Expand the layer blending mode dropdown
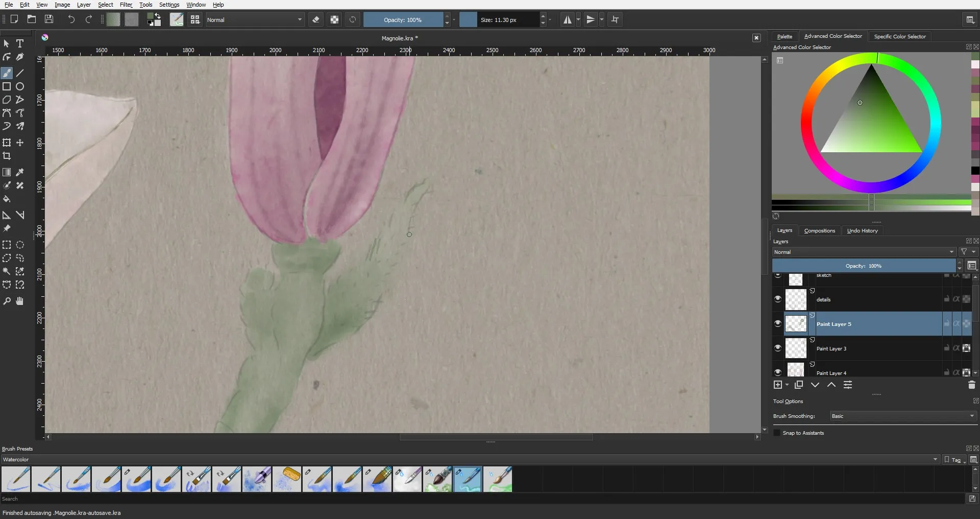Image resolution: width=980 pixels, height=519 pixels. tap(864, 252)
